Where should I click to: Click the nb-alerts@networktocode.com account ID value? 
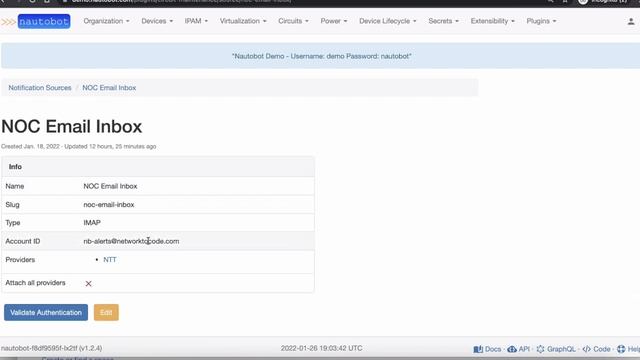pos(131,241)
